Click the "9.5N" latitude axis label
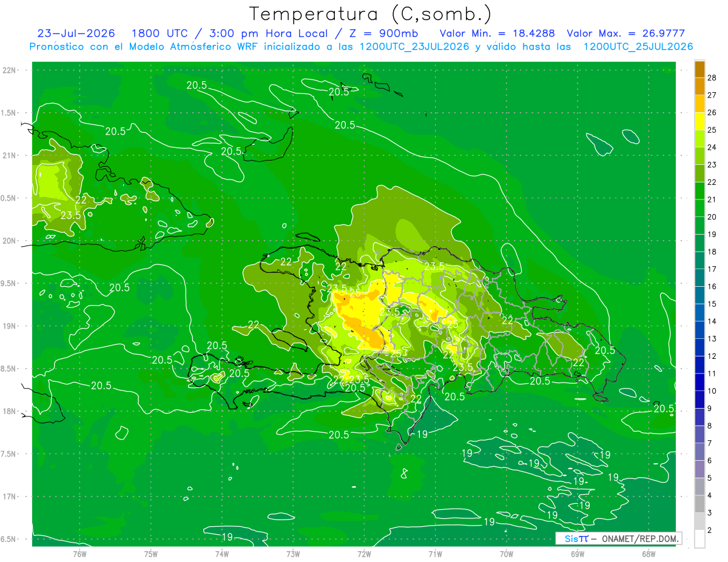Image resolution: width=728 pixels, height=562 pixels. (x=8, y=283)
